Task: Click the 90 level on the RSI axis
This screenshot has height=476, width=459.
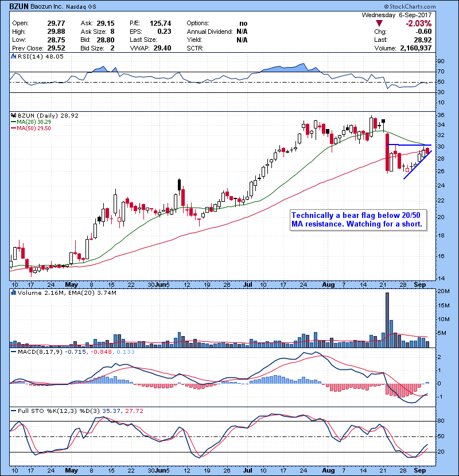Action: point(441,61)
